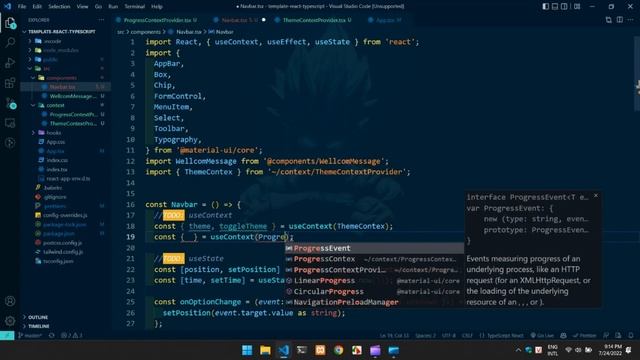Switch to the App.tsx tab
640x360 pixels.
[x=384, y=20]
